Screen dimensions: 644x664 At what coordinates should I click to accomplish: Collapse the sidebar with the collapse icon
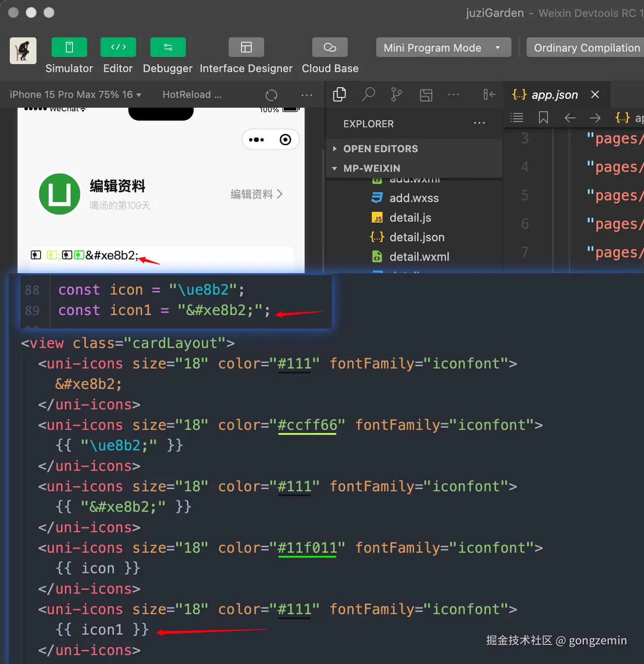(489, 94)
